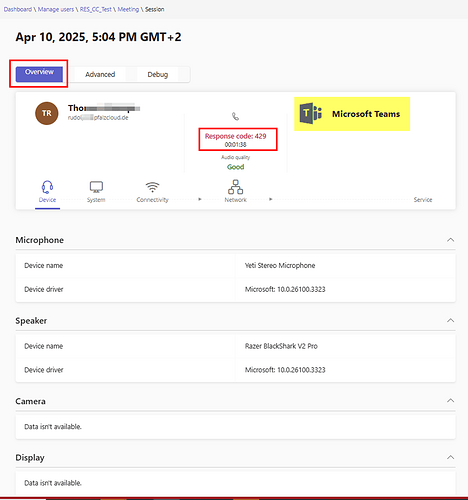
Task: Open the System monitor icon
Action: point(96,187)
